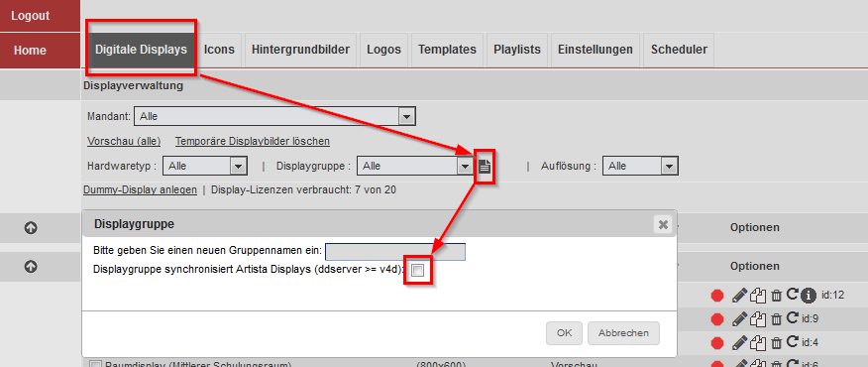Focus the new Gruppennamen input field
Viewport: 868px width, 367px height.
click(395, 252)
